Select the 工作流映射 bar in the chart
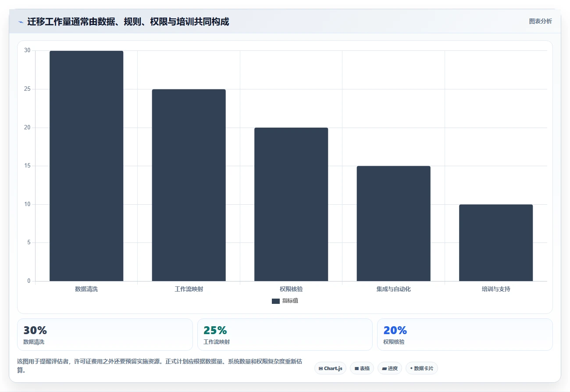The height and width of the screenshot is (392, 570). [189, 185]
